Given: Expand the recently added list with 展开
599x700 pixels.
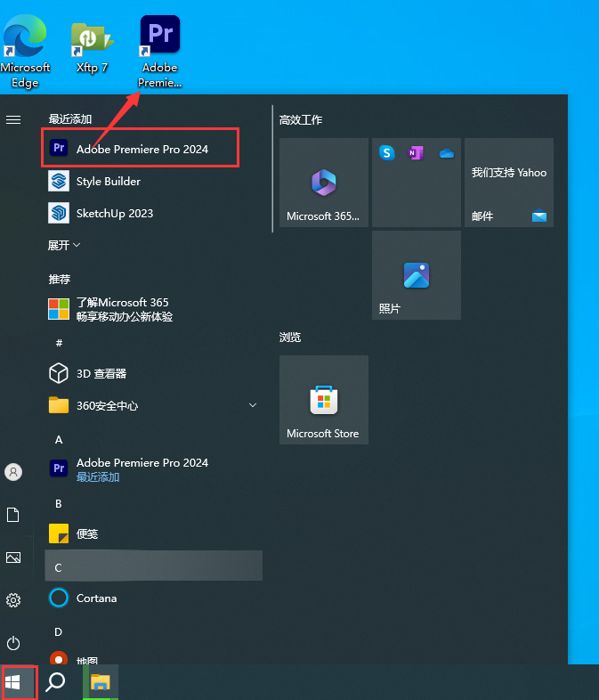Looking at the screenshot, I should point(64,245).
